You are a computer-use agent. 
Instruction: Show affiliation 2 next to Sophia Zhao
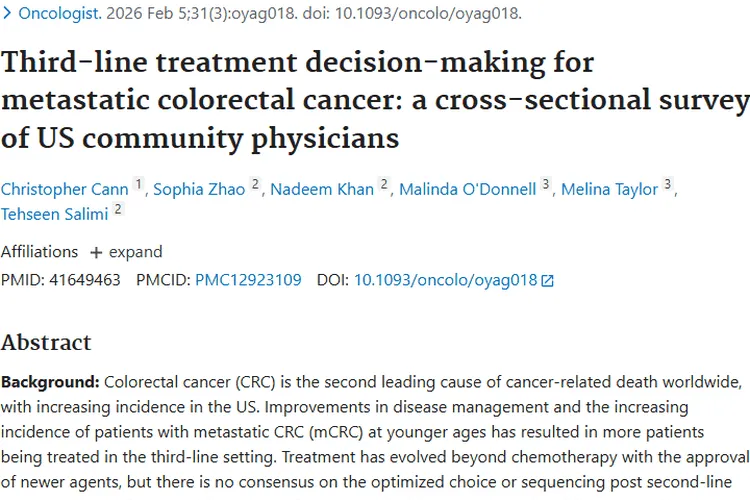tap(255, 184)
